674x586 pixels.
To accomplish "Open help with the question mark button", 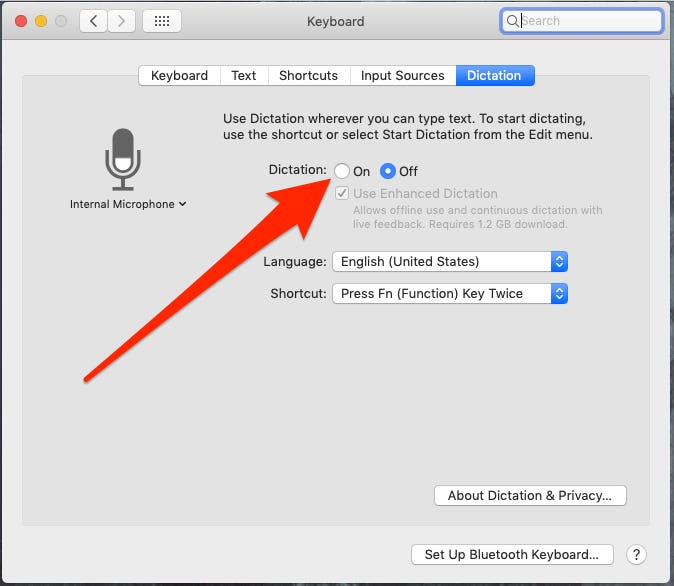I will click(636, 554).
